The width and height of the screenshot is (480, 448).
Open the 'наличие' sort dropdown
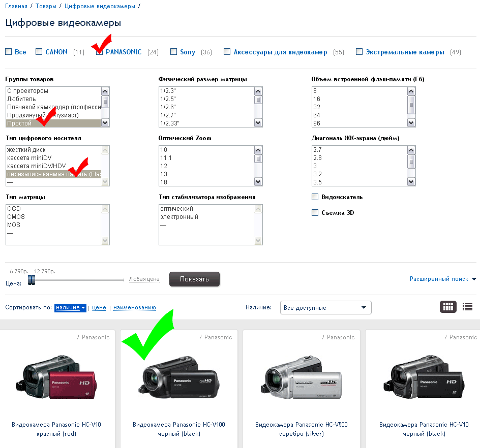[70, 308]
